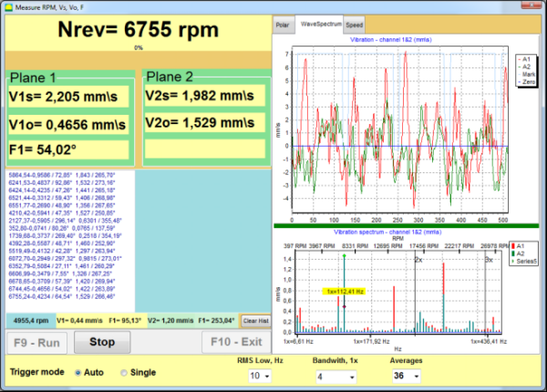547x392 pixels.
Task: Click the 2x harmonic marker in the spectrum
Action: tap(418, 260)
